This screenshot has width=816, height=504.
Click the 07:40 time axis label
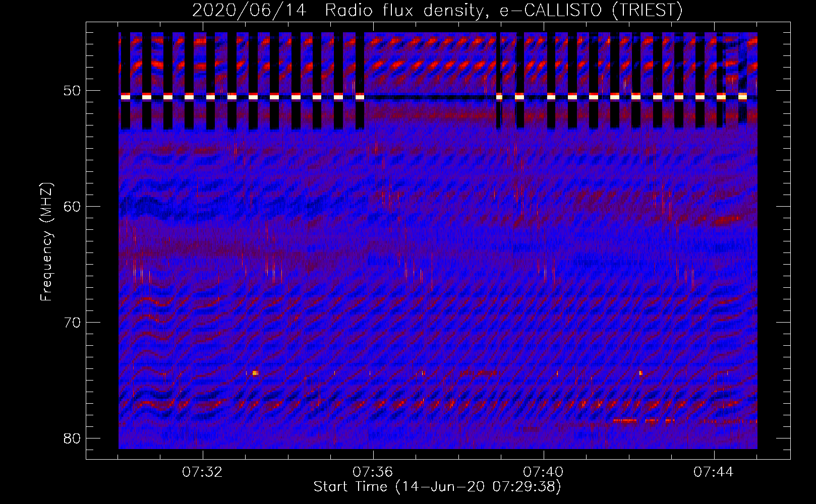click(543, 472)
